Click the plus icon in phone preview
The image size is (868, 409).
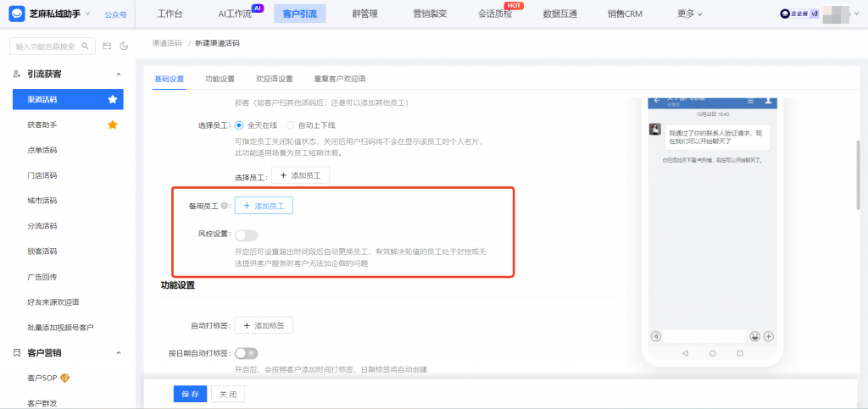coord(768,336)
